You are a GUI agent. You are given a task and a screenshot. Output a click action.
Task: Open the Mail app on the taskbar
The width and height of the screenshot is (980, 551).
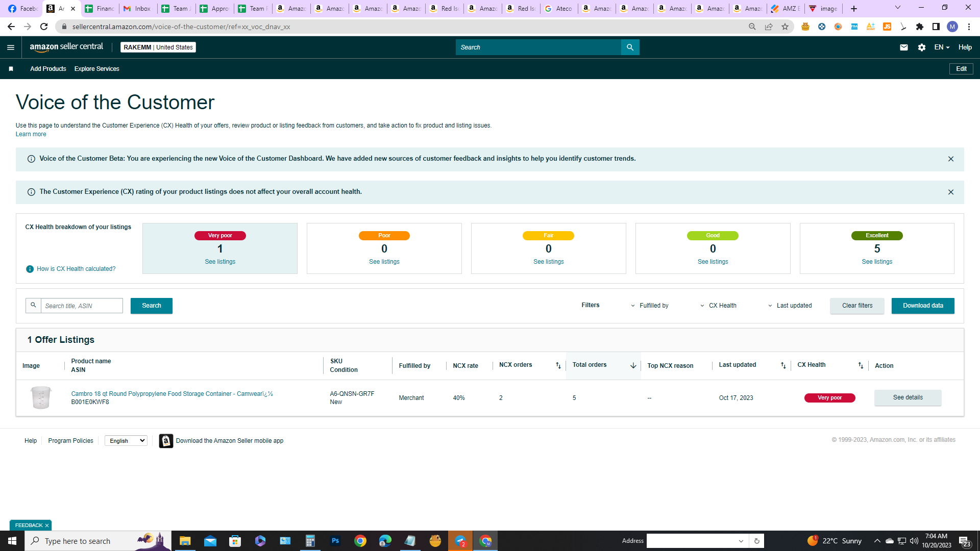point(210,541)
